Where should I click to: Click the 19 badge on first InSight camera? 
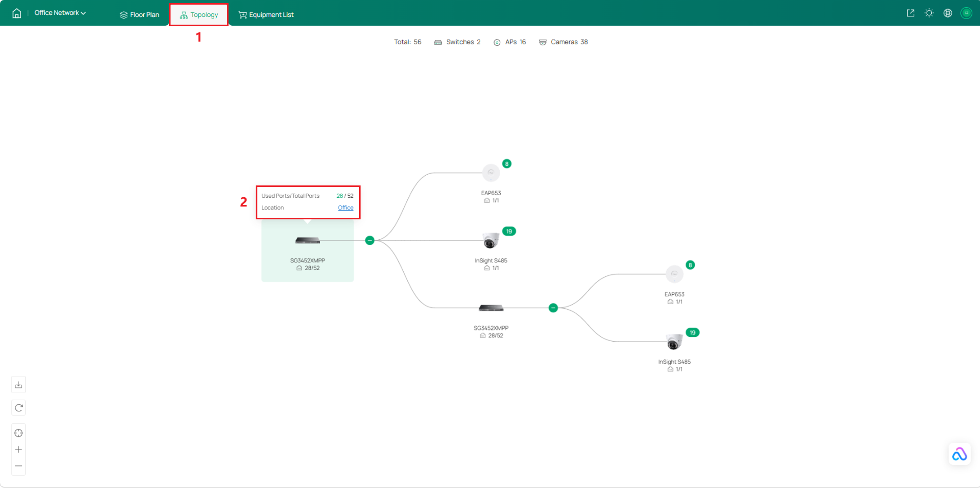pos(509,232)
